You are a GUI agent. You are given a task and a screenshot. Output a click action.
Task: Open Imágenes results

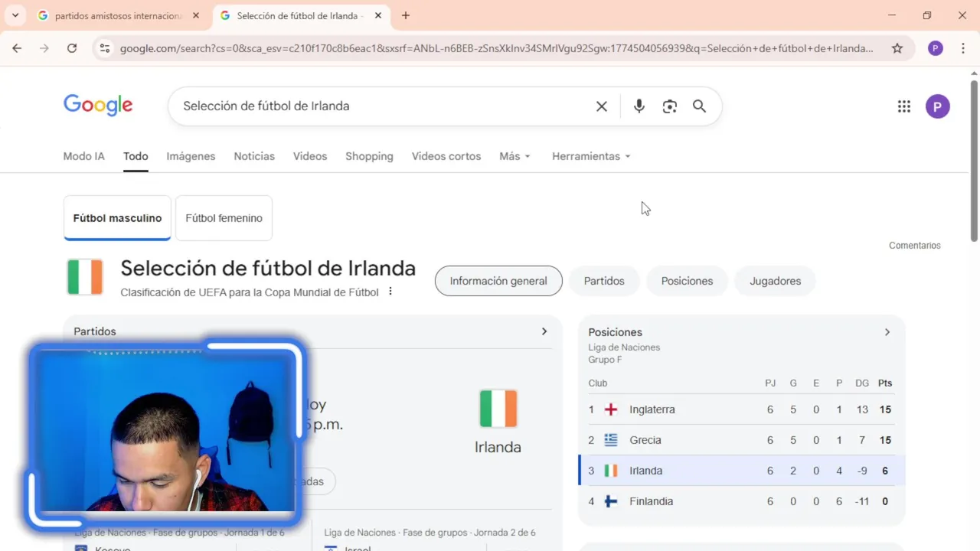click(191, 156)
